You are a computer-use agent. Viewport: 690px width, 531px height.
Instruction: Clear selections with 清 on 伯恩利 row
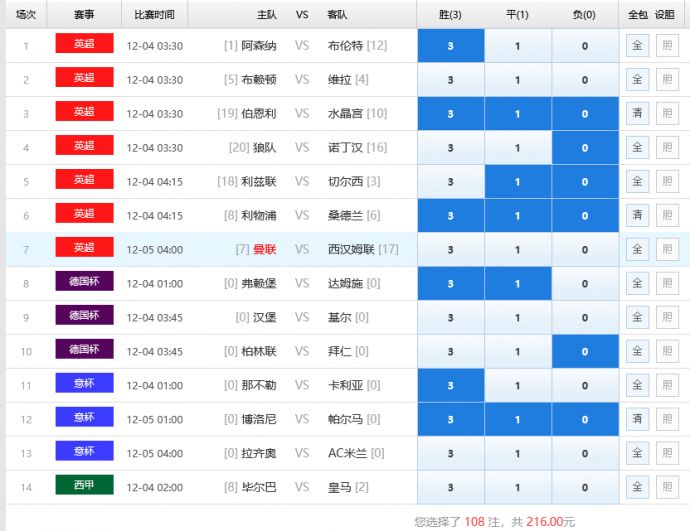(x=637, y=114)
